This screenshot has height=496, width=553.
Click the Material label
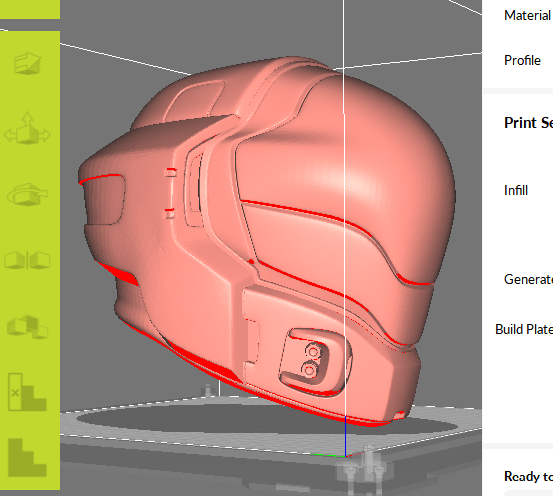[527, 16]
